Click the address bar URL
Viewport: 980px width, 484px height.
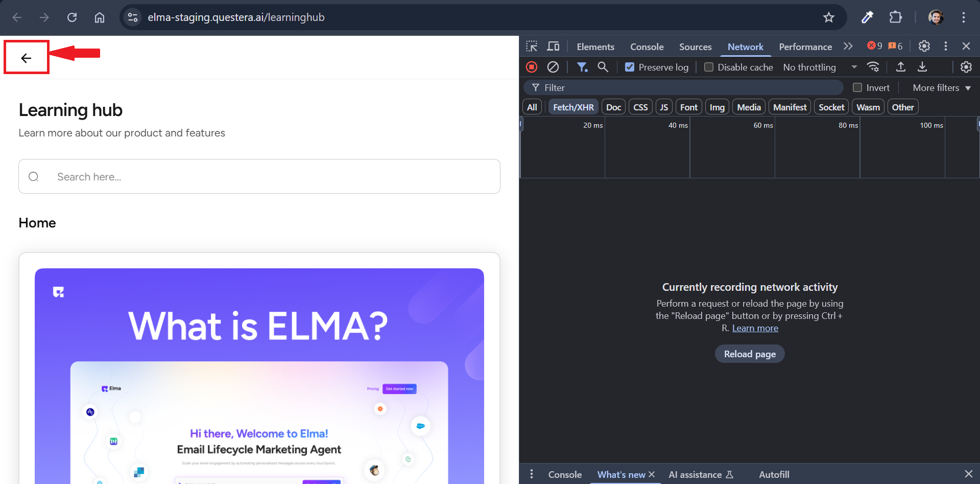(x=236, y=17)
